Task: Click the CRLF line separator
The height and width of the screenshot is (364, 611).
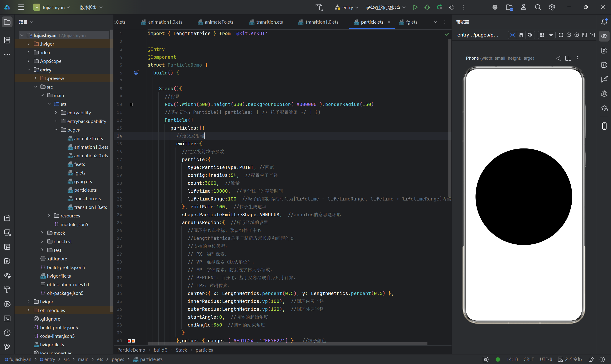Action: tap(529, 359)
